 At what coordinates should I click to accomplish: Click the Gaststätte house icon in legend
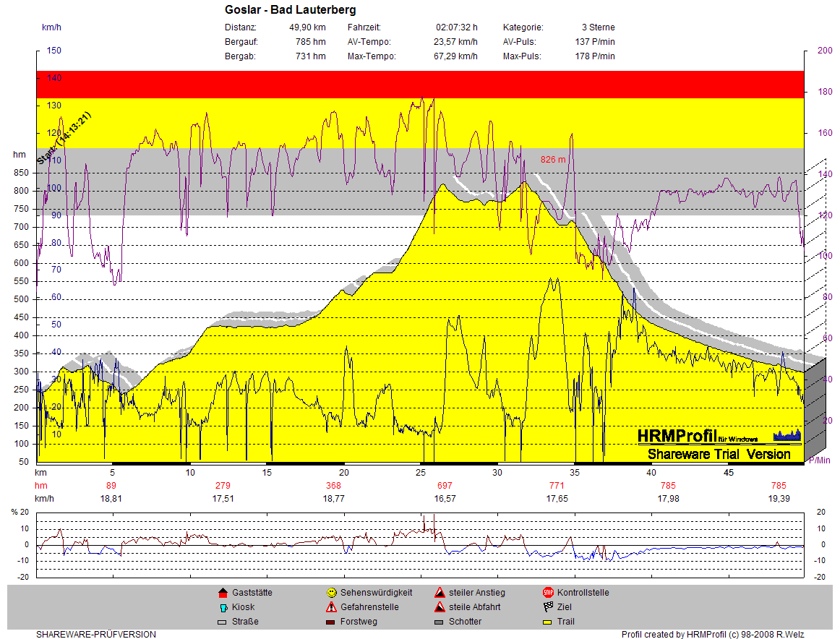(223, 593)
